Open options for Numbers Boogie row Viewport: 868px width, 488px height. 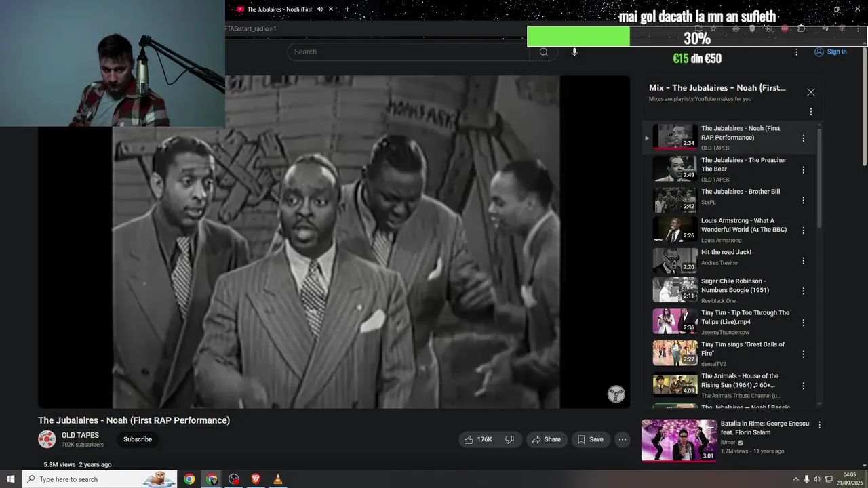tap(804, 291)
